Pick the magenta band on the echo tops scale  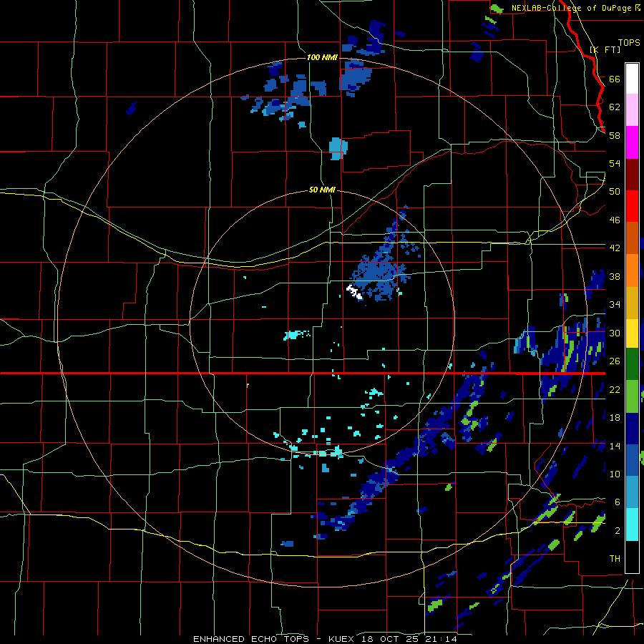(632, 142)
